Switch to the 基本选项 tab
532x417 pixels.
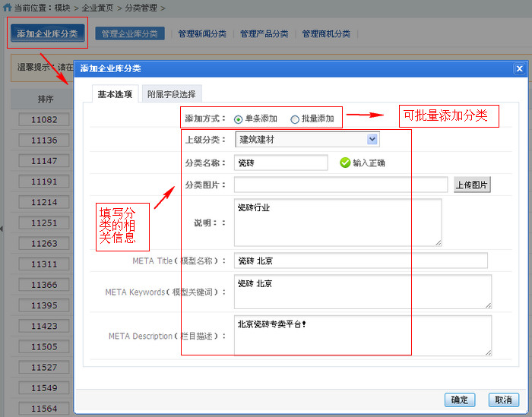tap(115, 94)
